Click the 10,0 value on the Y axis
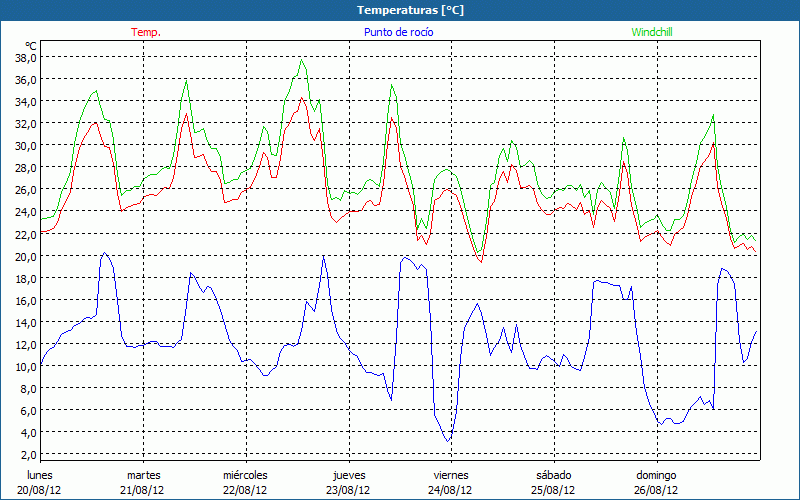This screenshot has width=800, height=500. tap(26, 366)
